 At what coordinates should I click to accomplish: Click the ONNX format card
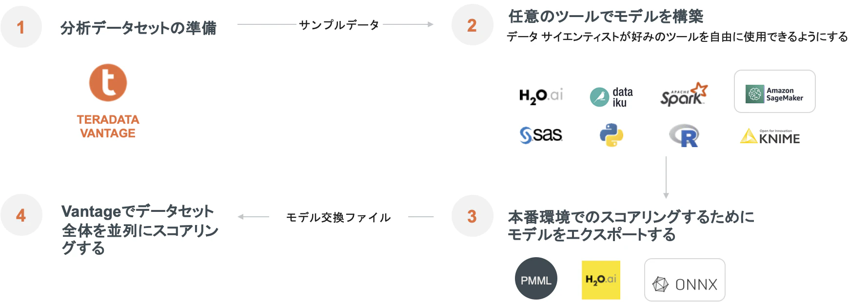coord(685,280)
